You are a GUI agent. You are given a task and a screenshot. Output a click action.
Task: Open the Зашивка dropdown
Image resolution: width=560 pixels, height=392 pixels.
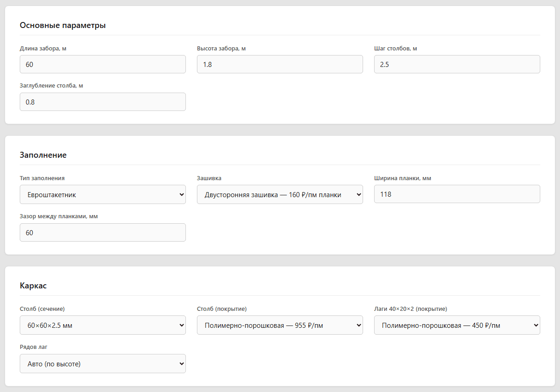[x=280, y=194]
